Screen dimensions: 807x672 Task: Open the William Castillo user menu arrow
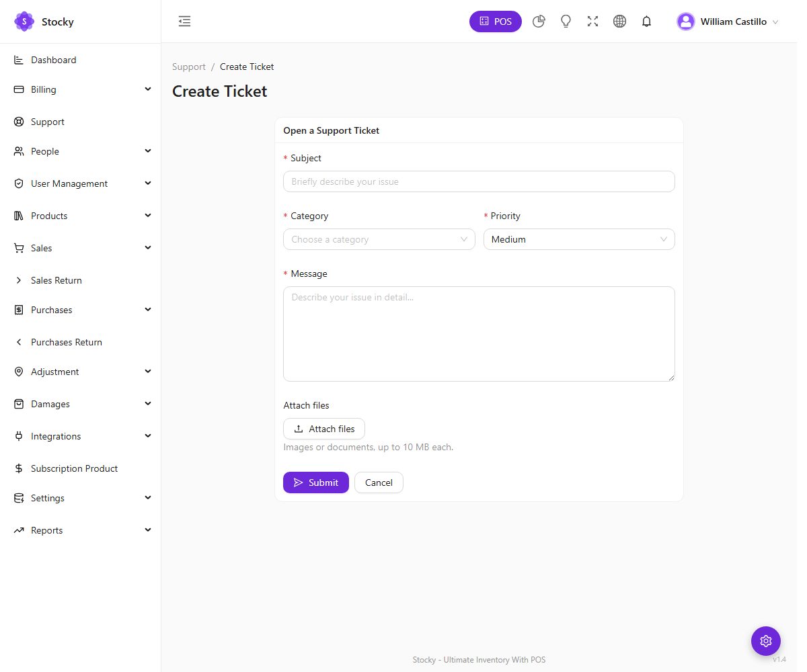tap(775, 22)
